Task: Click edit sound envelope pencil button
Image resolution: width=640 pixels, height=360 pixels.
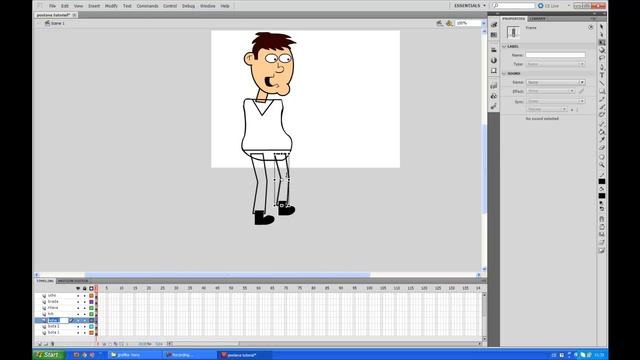Action: point(581,91)
